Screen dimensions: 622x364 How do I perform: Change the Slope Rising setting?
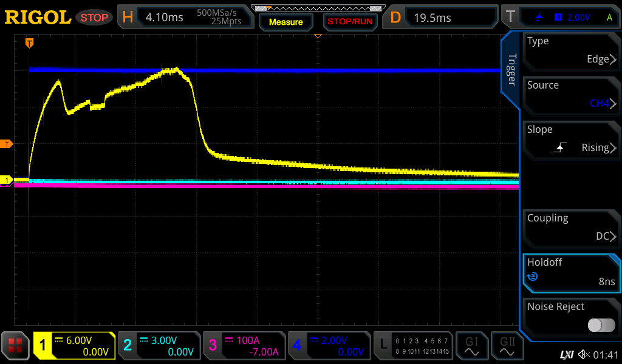(x=571, y=139)
